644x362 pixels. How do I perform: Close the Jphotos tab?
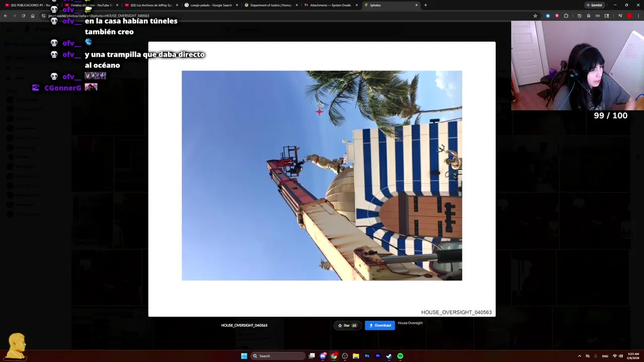pos(417,5)
